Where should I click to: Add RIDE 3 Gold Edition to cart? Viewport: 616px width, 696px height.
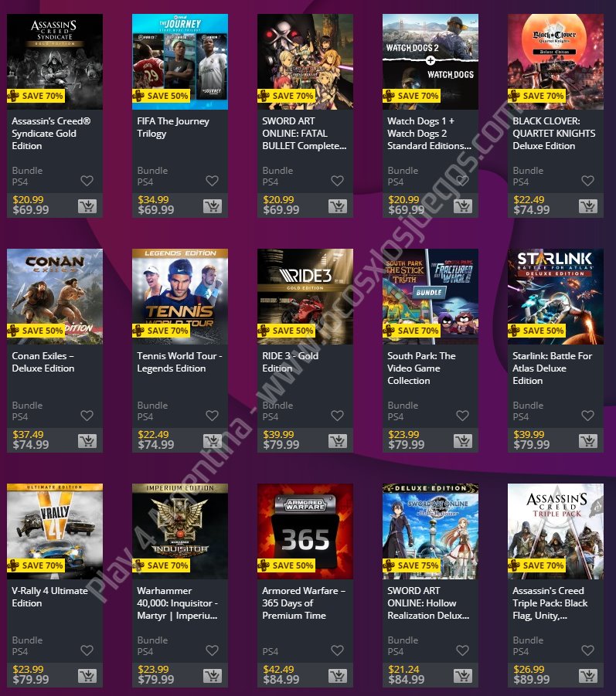[x=338, y=441]
